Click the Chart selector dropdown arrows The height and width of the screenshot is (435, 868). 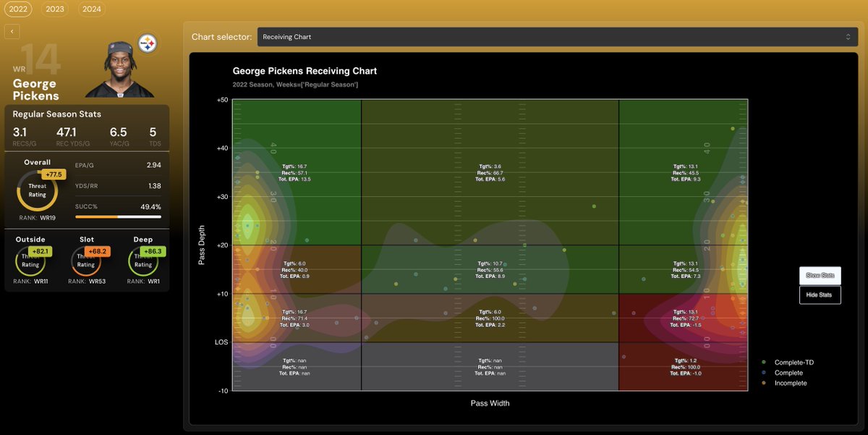[x=848, y=37]
